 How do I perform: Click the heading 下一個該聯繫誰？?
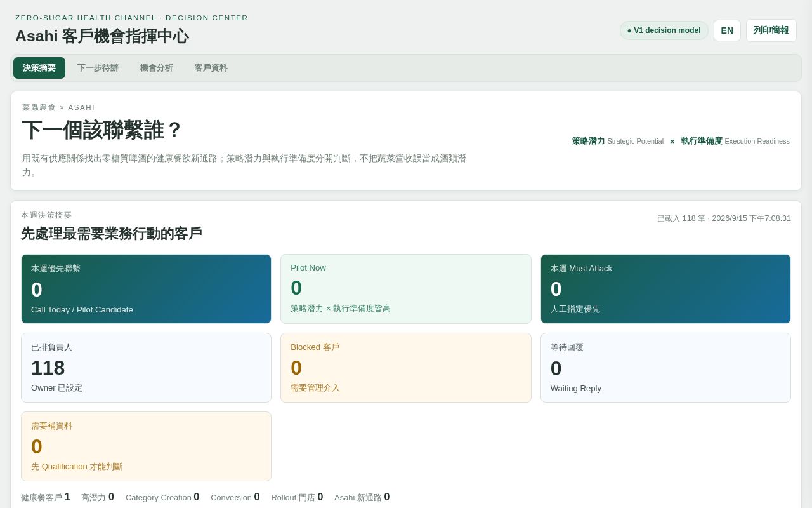pos(102,130)
